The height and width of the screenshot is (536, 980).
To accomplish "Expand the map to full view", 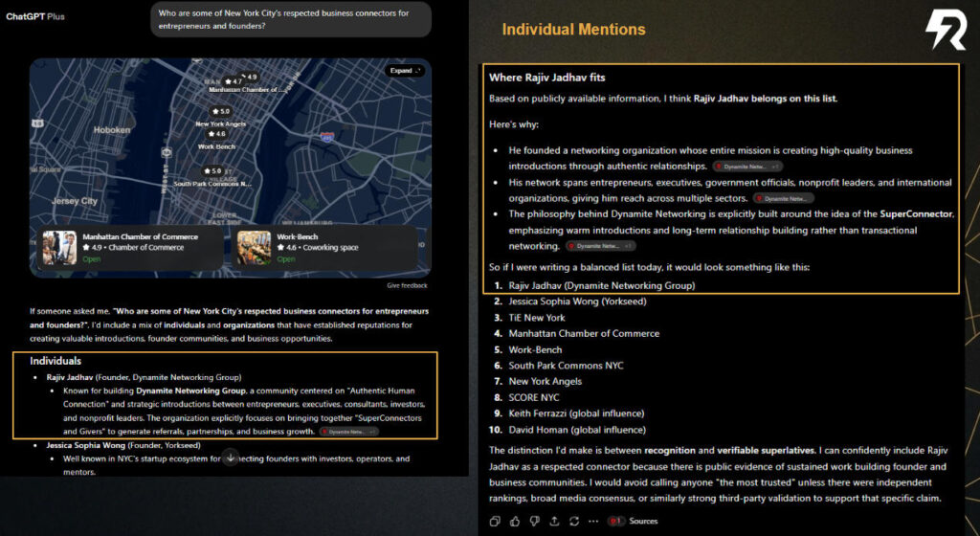I will click(x=405, y=71).
